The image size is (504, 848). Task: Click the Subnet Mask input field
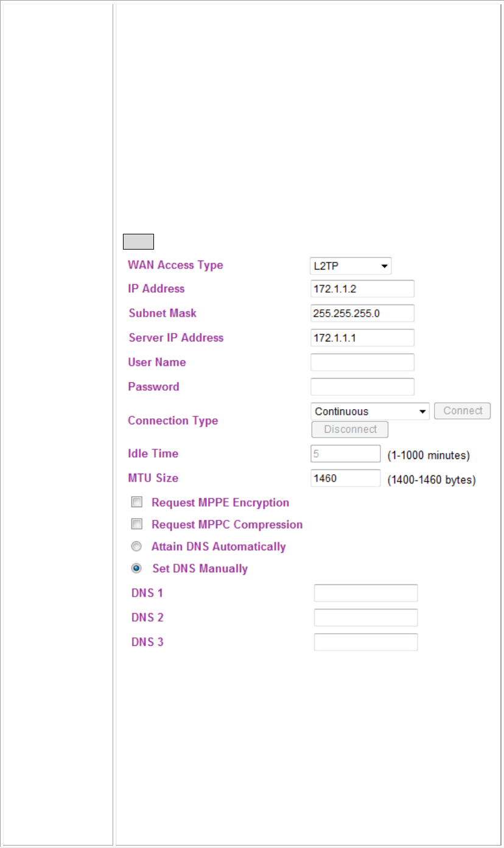(363, 313)
